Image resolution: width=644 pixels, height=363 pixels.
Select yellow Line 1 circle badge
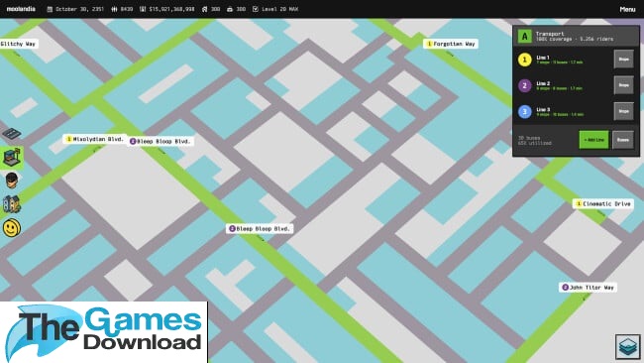click(524, 60)
